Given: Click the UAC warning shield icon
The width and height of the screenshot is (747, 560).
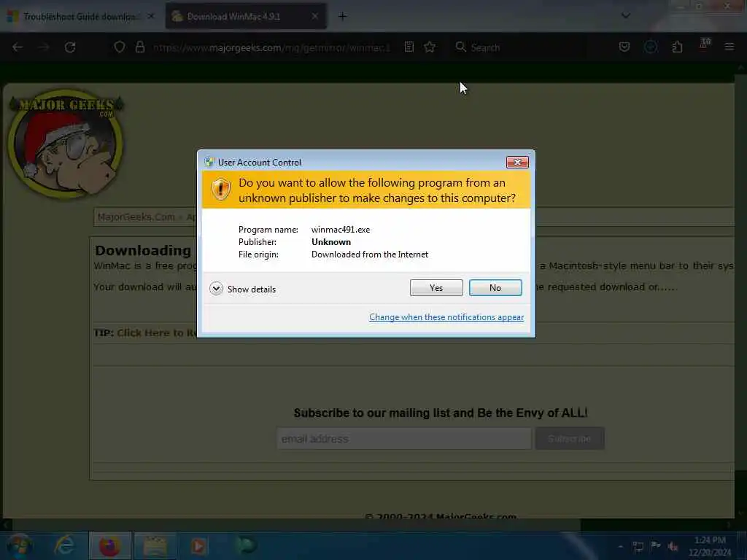Looking at the screenshot, I should click(x=220, y=190).
